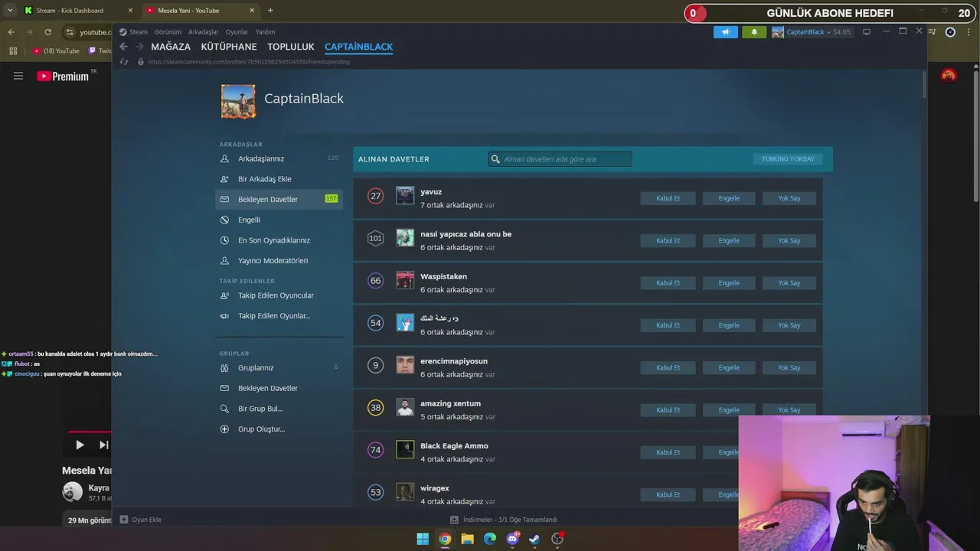Open Bekleyen Davetler under ARKADAŞLAR
980x551 pixels.
279,199
